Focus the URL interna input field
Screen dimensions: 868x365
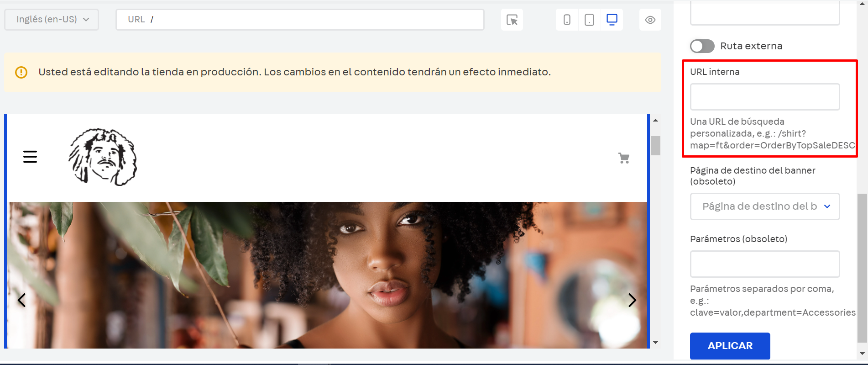[764, 97]
